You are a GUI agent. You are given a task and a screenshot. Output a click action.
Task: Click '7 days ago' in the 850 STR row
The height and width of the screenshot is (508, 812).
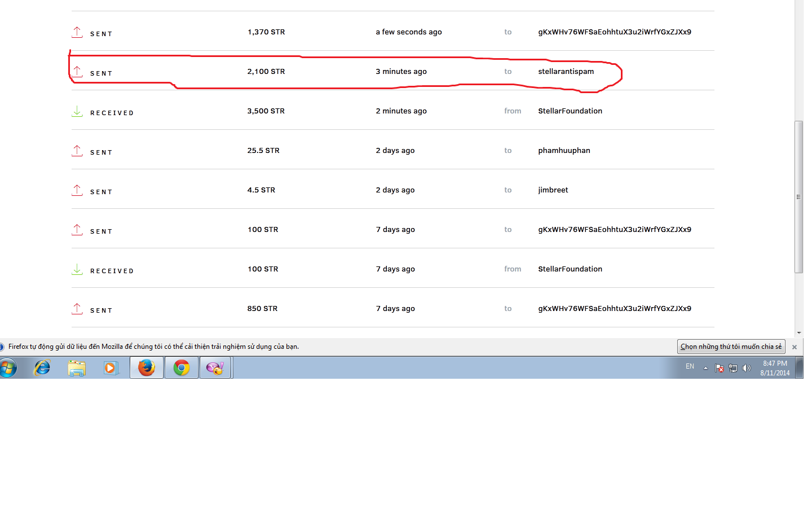click(395, 309)
